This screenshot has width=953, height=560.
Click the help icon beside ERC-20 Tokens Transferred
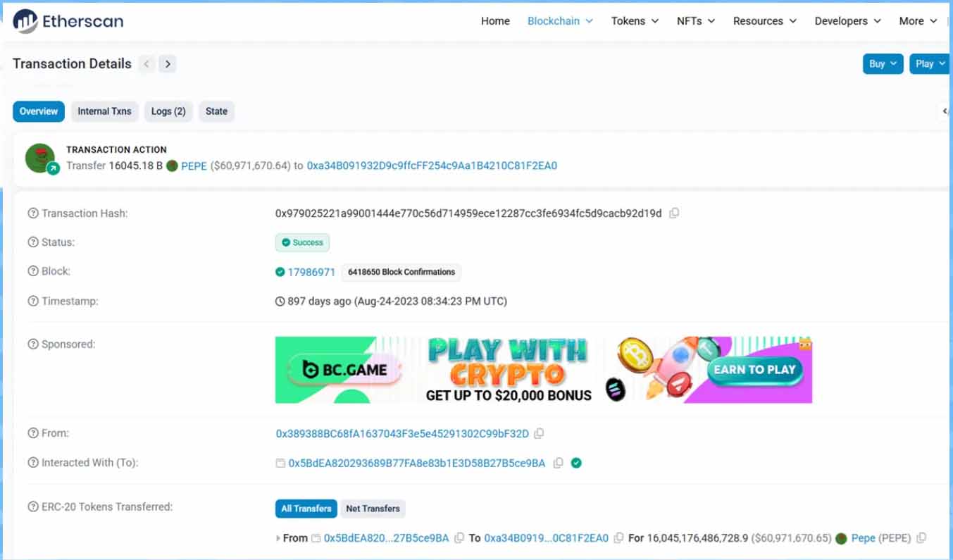32,506
